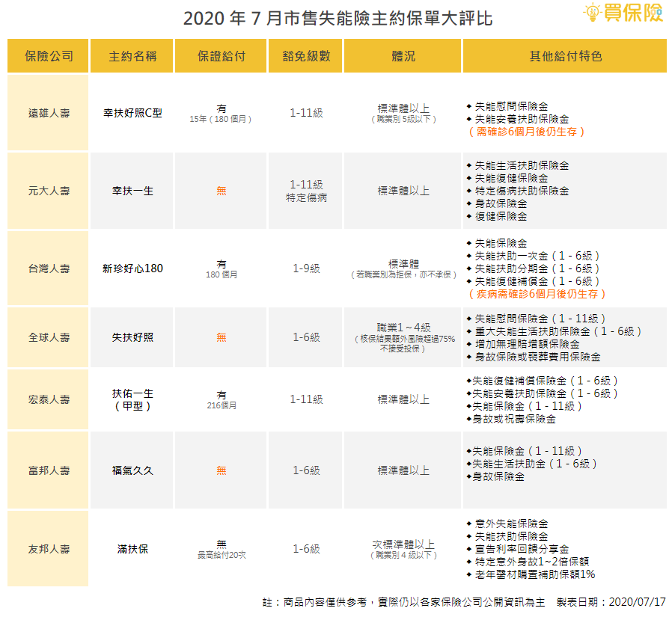Viewport: 672px width, 617px height.
Task: Click 1-11級 waiver level in 宏泰人壽 row
Action: point(306,399)
